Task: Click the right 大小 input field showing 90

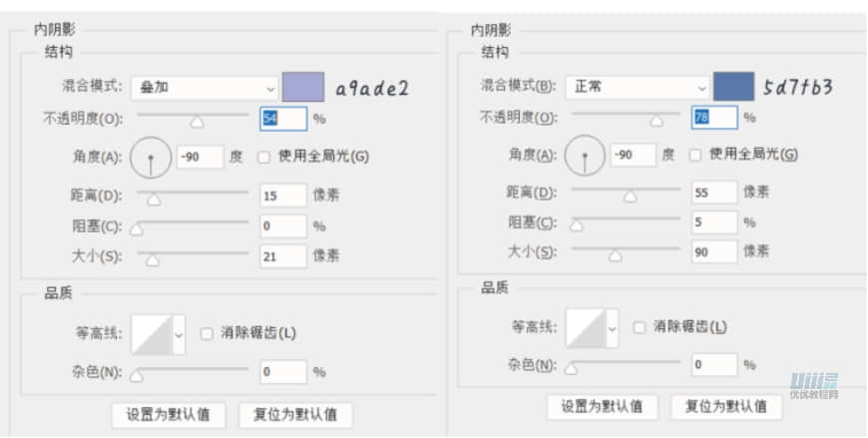Action: (714, 252)
